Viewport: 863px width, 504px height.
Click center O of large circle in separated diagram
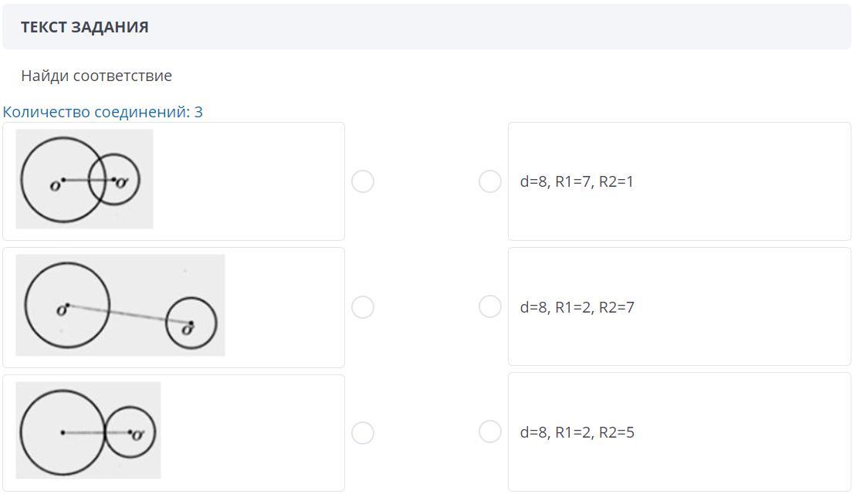(x=68, y=306)
